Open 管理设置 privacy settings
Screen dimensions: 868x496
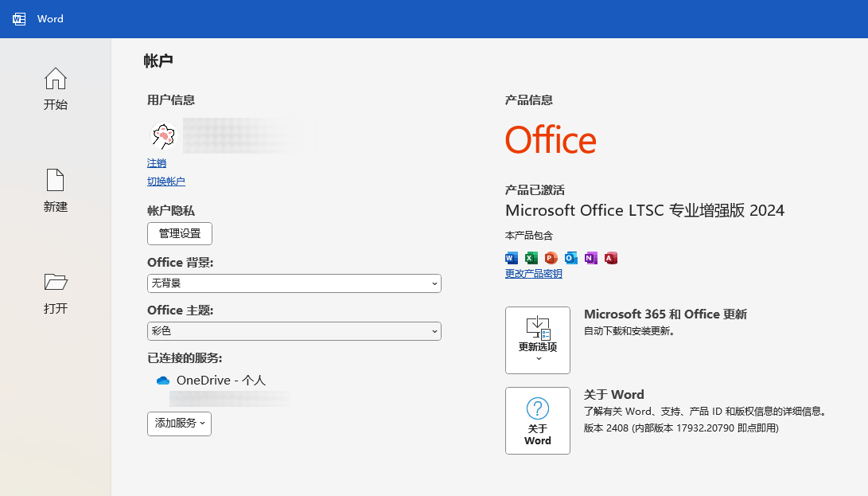180,233
